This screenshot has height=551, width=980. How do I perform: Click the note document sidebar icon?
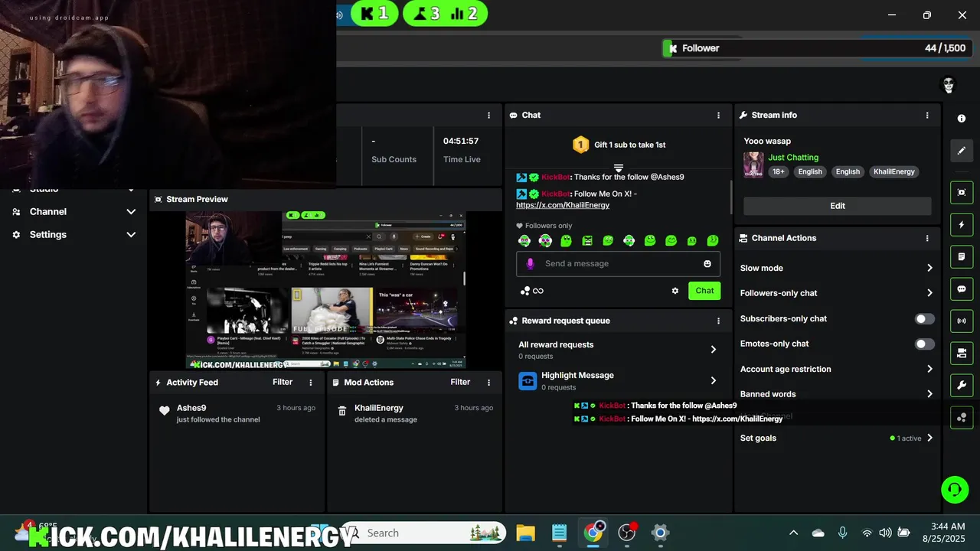[x=962, y=257]
